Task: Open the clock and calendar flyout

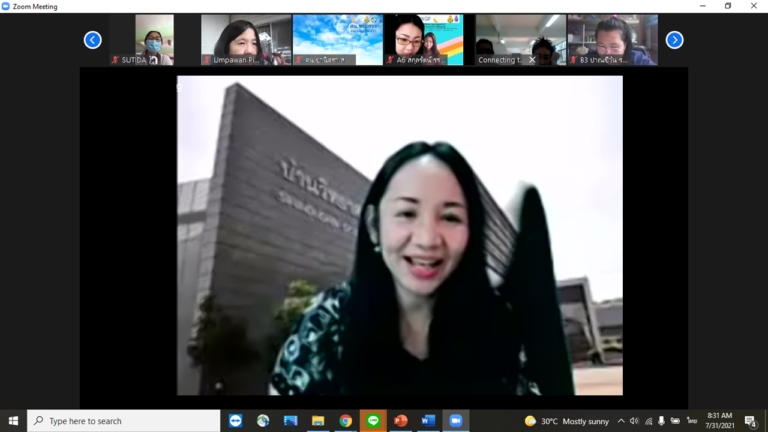Action: [719, 421]
